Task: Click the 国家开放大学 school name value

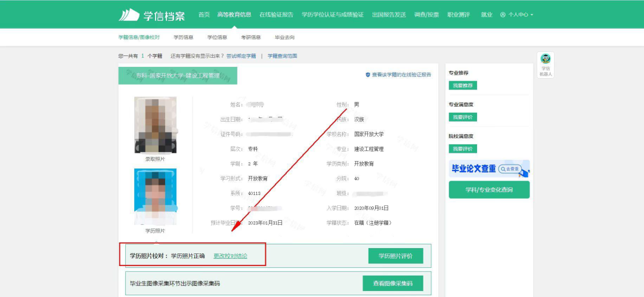Action: coord(369,134)
